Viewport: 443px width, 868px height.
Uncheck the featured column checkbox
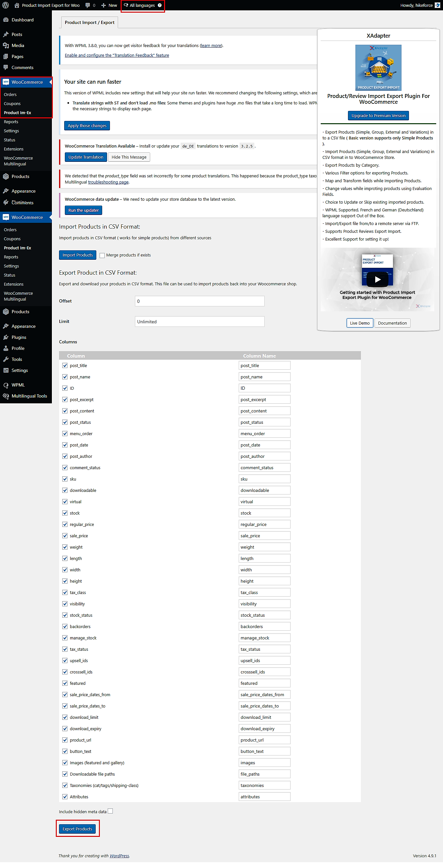65,683
